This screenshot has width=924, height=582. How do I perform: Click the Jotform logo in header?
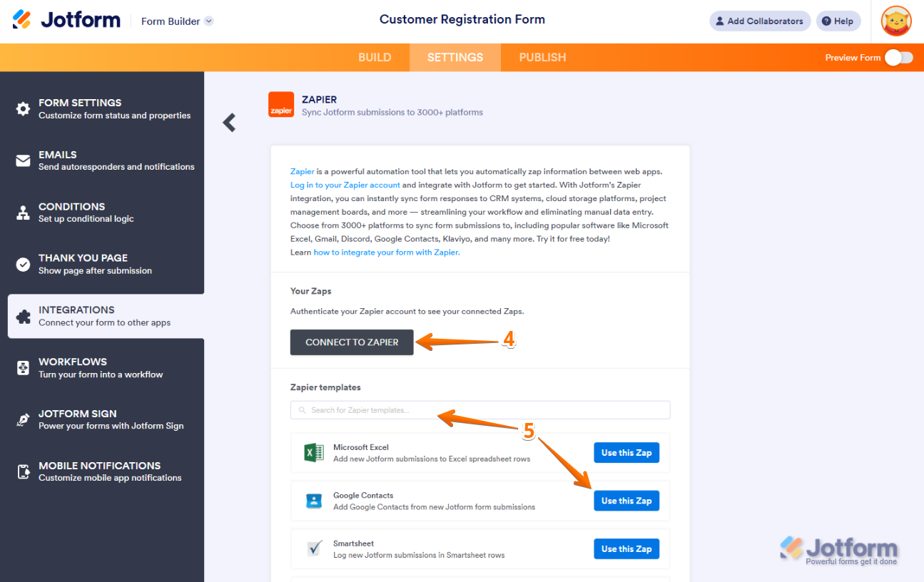point(66,20)
